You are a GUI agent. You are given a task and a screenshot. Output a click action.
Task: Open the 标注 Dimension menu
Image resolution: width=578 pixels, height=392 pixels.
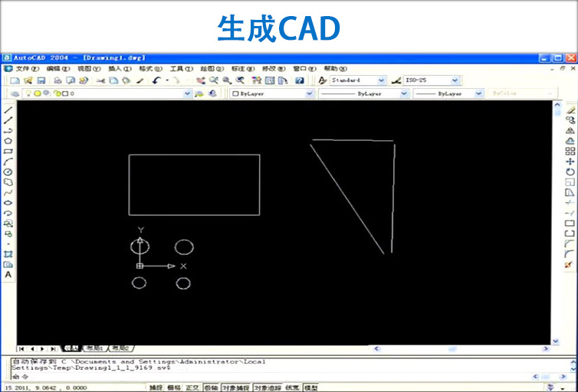coord(243,68)
